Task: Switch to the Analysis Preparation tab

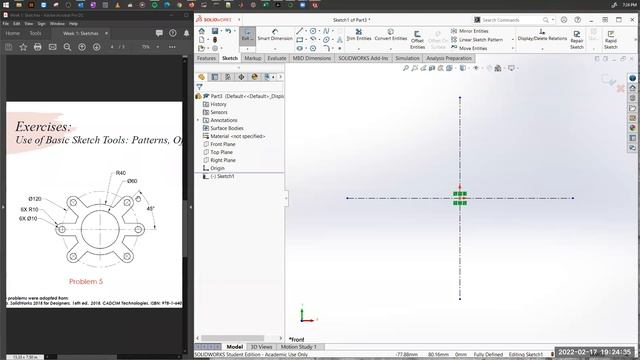Action: coord(449,58)
